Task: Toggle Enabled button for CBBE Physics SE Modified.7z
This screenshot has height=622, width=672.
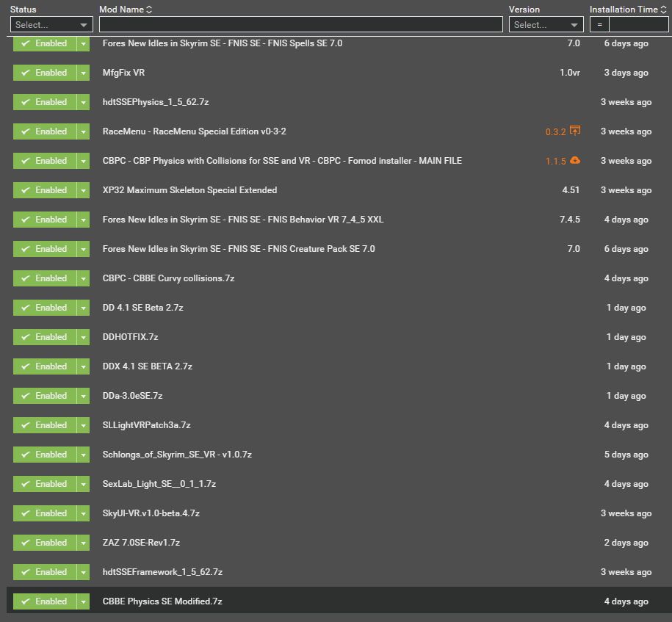Action: point(45,601)
